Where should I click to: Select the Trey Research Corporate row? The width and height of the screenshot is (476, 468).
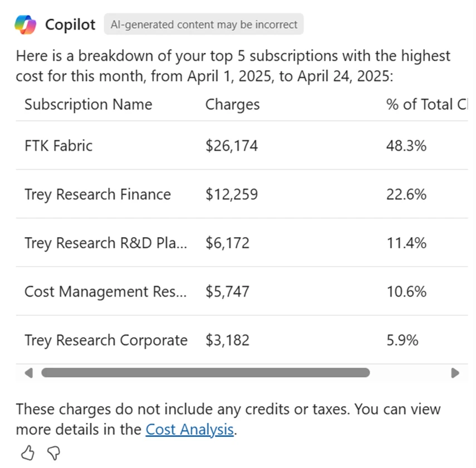(x=106, y=340)
